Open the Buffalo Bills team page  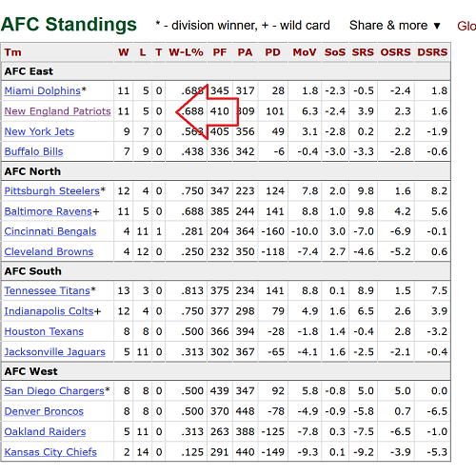[33, 151]
